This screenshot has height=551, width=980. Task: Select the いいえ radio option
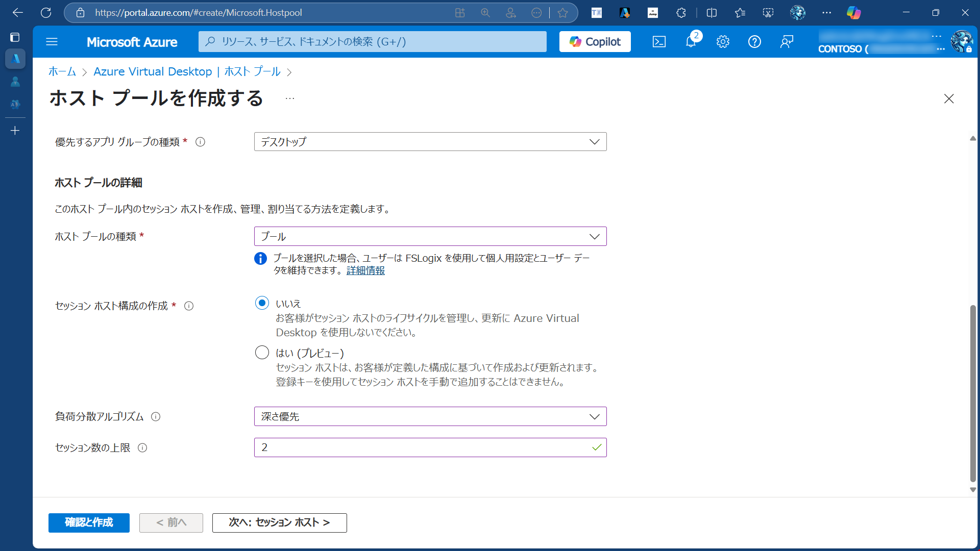262,303
